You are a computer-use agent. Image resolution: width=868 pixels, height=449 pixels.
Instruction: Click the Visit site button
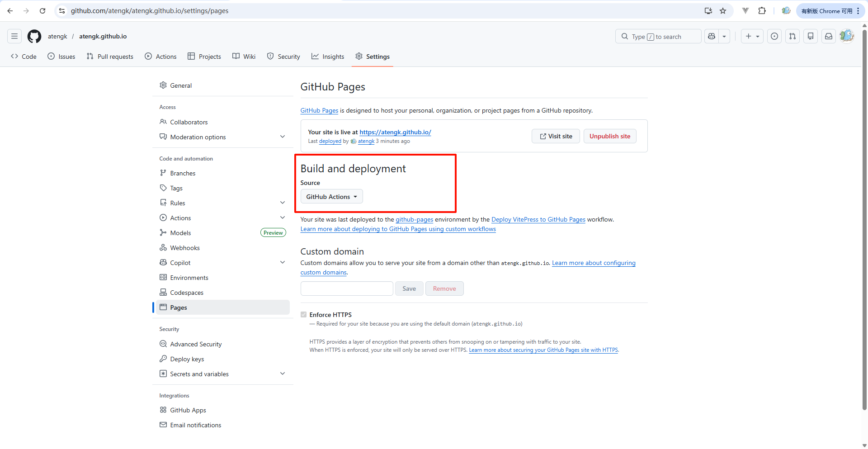(x=556, y=136)
